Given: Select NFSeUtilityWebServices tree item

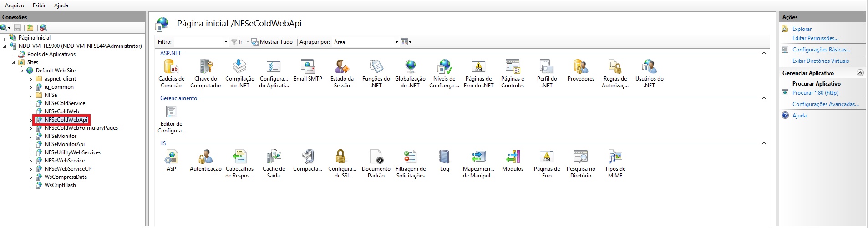Looking at the screenshot, I should pyautogui.click(x=73, y=152).
